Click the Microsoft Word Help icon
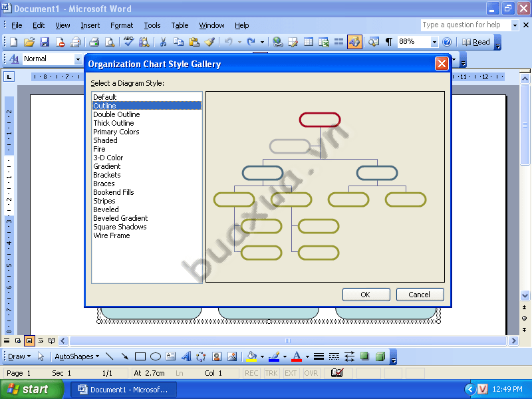 447,42
